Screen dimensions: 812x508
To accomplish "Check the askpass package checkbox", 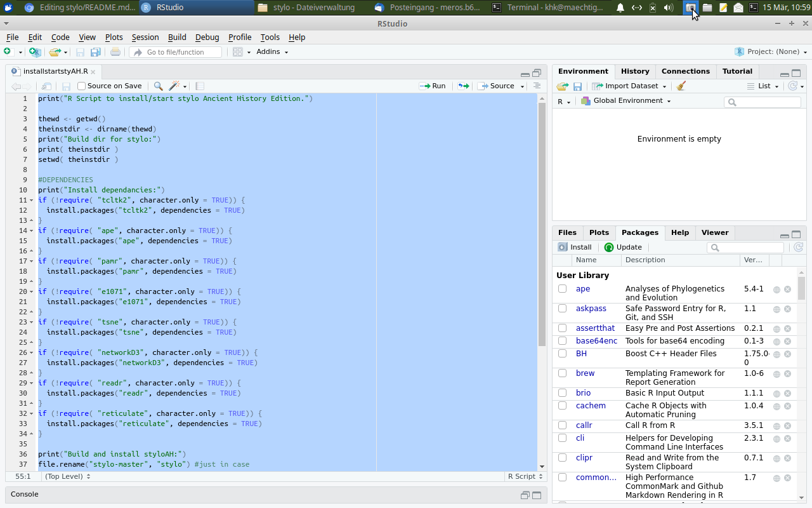I will tap(562, 309).
